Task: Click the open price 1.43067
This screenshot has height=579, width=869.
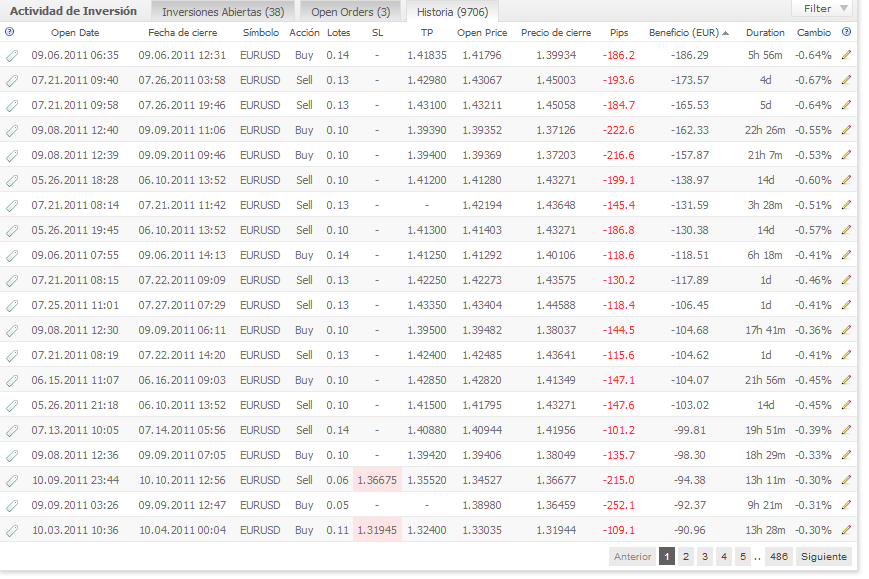Action: 482,80
